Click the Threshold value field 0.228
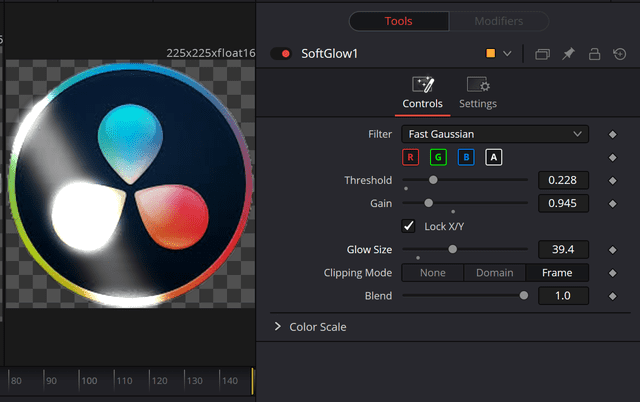The height and width of the screenshot is (402, 640). pyautogui.click(x=563, y=180)
